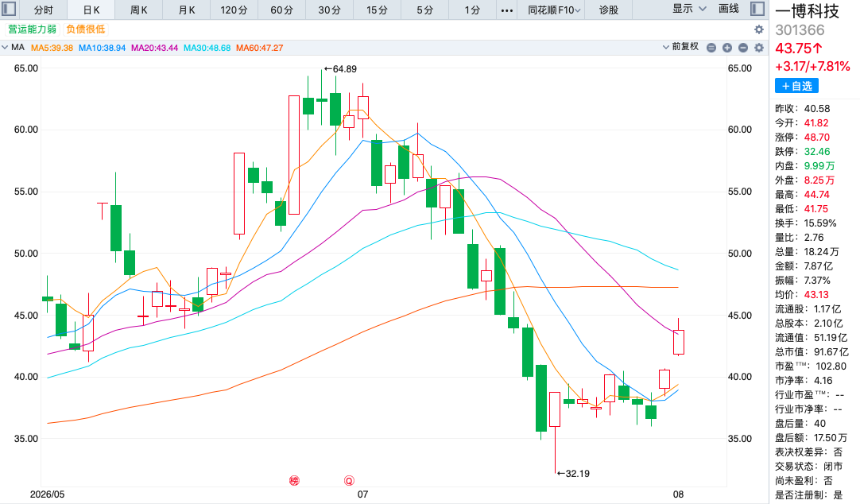Open 画线 drawing tools
The image size is (860, 504).
728,9
